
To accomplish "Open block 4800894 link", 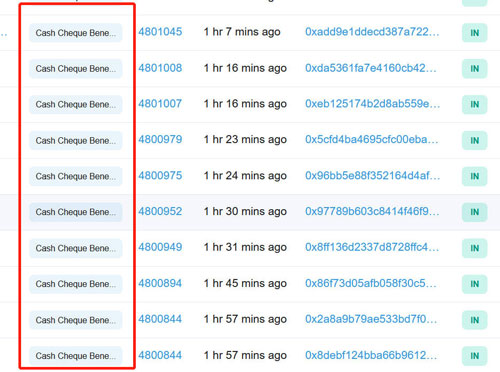I will [x=160, y=283].
